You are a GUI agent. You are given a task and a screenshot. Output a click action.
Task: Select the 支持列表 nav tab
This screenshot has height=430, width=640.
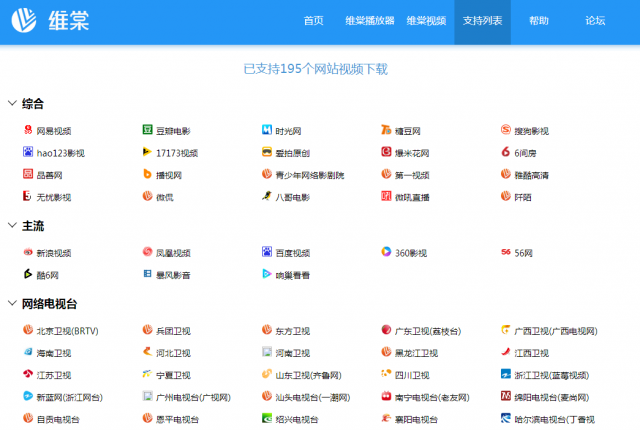pyautogui.click(x=482, y=21)
